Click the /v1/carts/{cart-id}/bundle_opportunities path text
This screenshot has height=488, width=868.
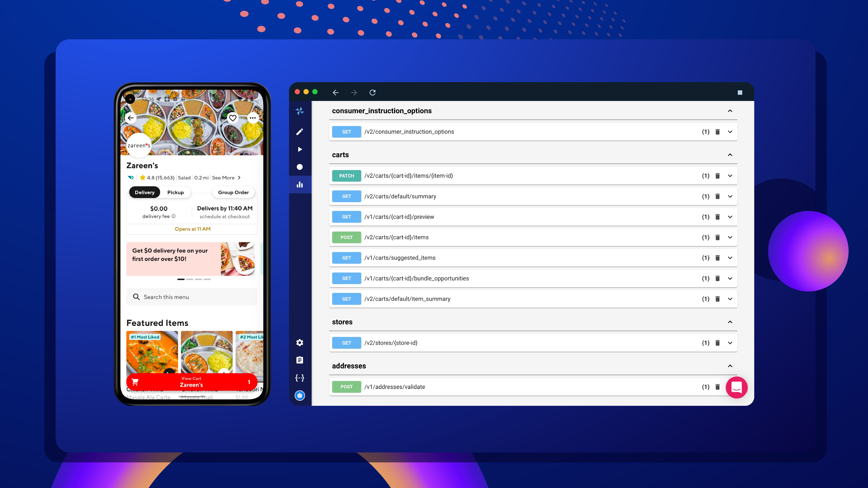click(417, 278)
